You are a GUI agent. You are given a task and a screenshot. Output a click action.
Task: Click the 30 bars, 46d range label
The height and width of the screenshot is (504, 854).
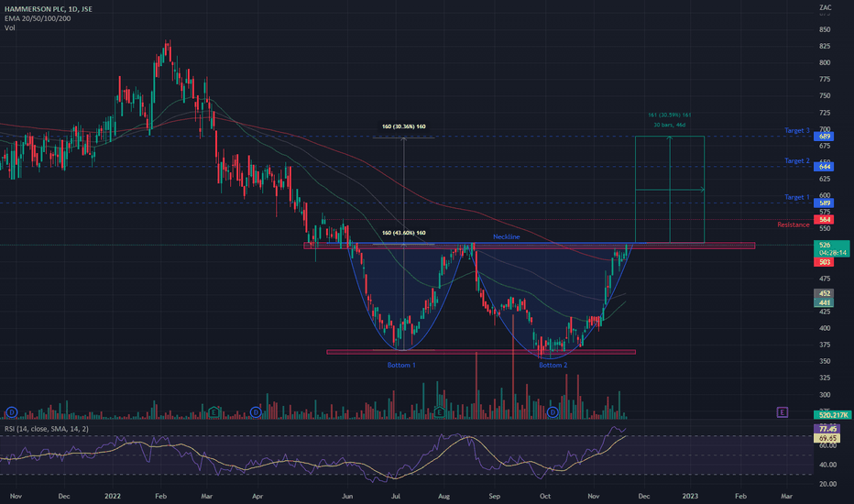click(x=670, y=126)
